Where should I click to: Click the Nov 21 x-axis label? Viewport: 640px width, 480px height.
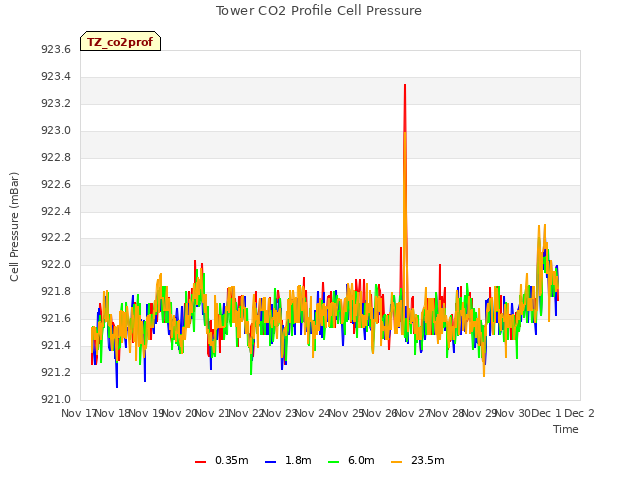tap(212, 413)
